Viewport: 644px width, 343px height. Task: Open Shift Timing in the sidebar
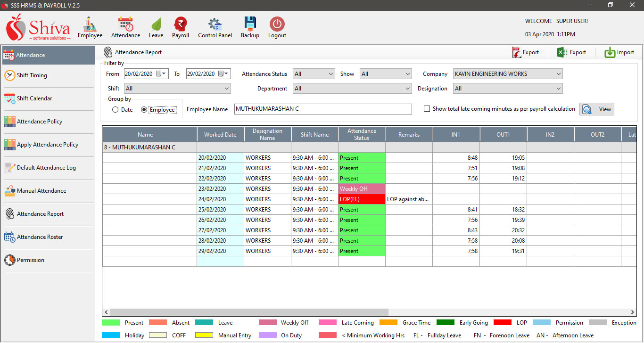32,75
